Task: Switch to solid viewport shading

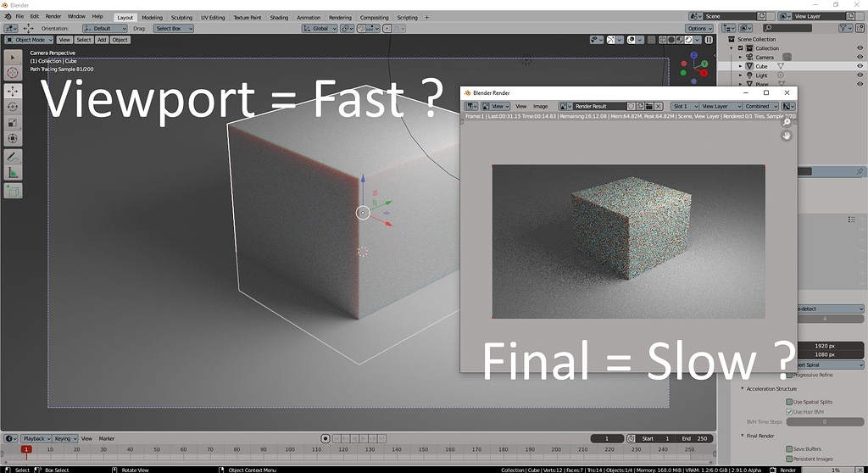Action: coord(671,40)
